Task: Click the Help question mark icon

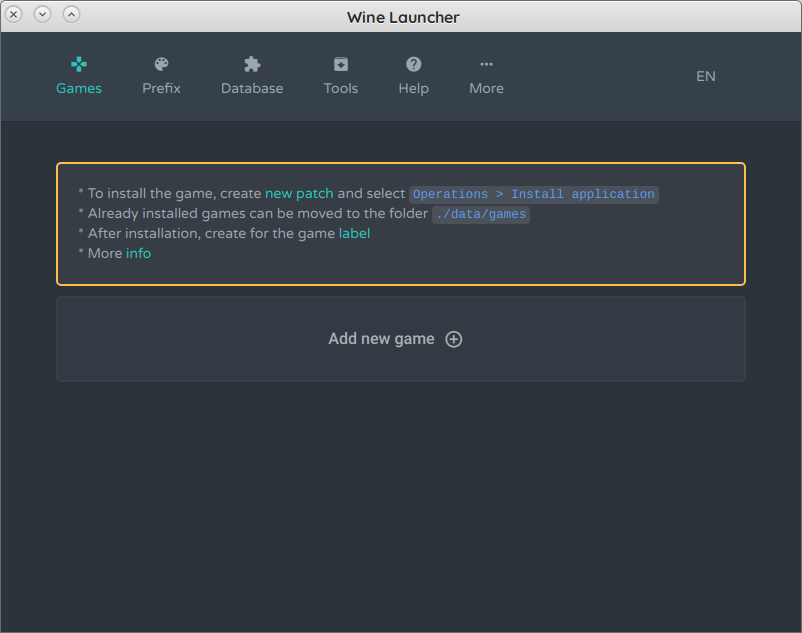Action: [413, 64]
